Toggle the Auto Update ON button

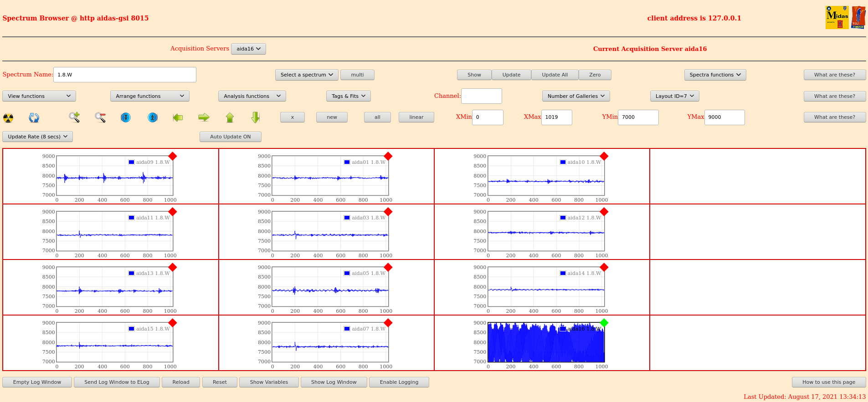tap(230, 137)
